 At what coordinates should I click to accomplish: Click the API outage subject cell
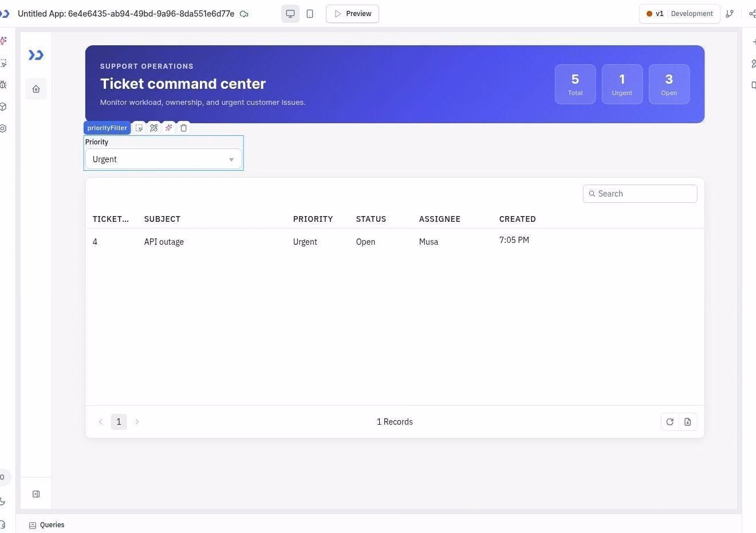[164, 242]
